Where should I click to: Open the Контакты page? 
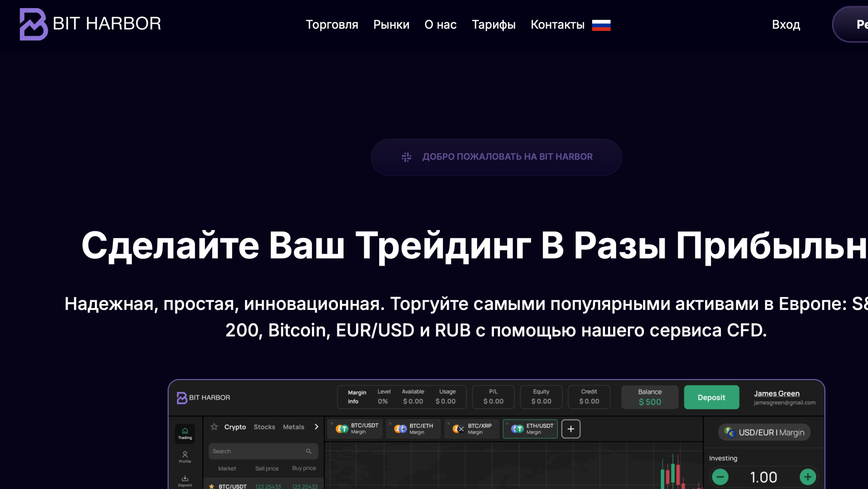(x=558, y=25)
